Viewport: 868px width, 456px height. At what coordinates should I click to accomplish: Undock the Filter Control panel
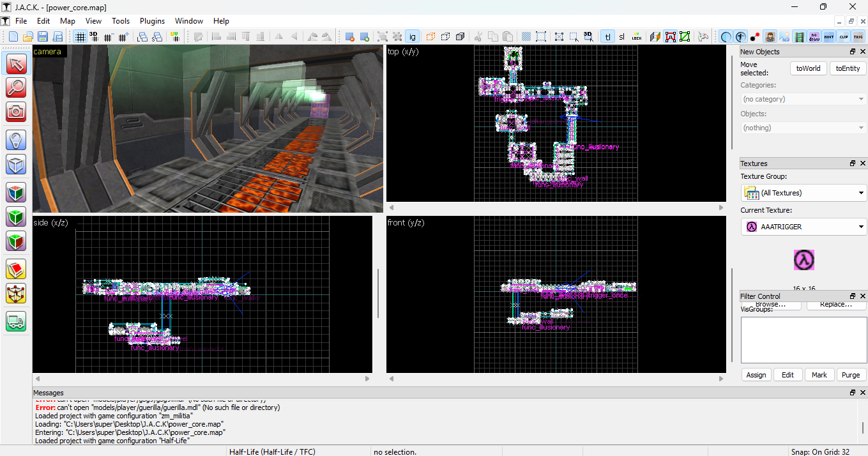pyautogui.click(x=853, y=296)
